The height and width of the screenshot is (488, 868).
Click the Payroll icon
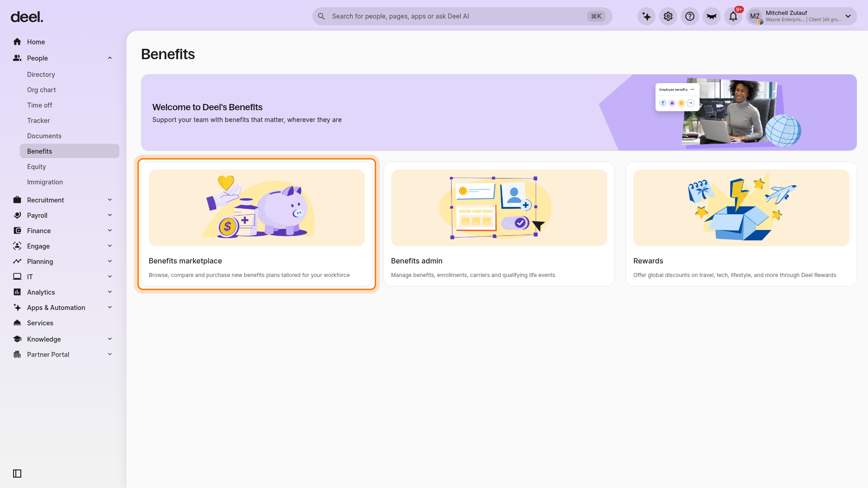pyautogui.click(x=17, y=215)
